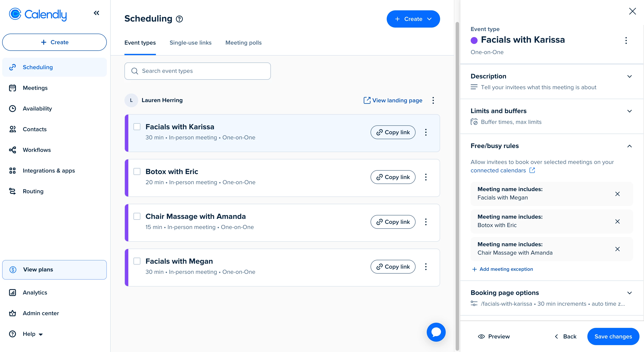Click the Scheduling help question-mark icon
Screen dimensions: 644x352
tap(179, 19)
